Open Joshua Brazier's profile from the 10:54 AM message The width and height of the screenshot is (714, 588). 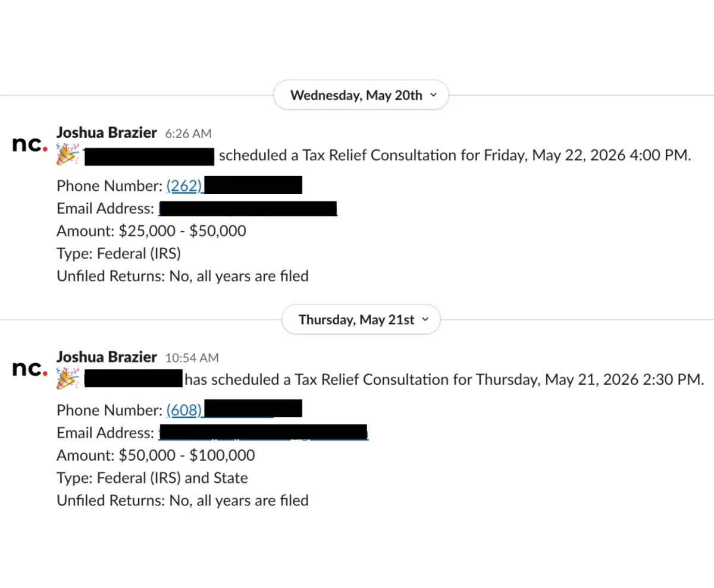107,357
